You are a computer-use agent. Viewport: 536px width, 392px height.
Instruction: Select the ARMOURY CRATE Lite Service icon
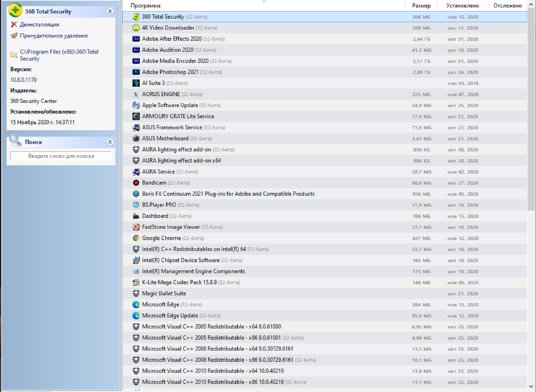(136, 116)
